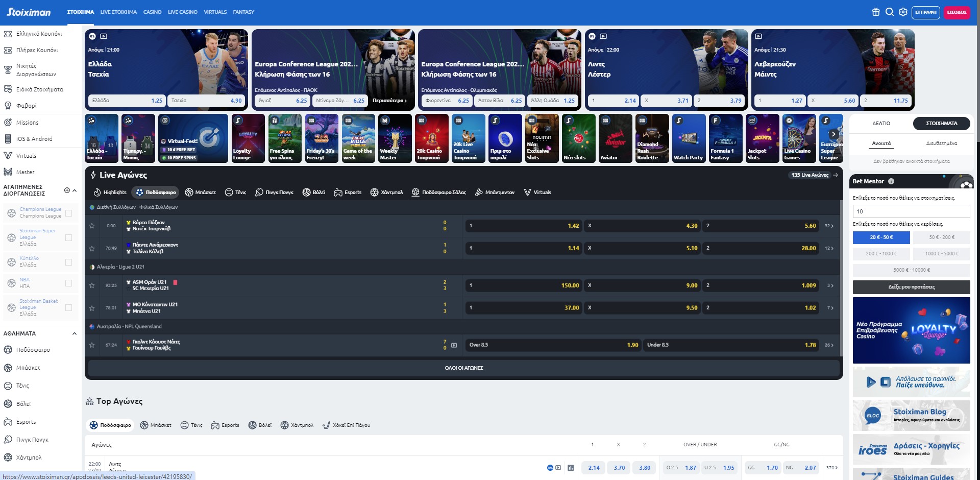Collapse the favorite leagues section chevron
The height and width of the screenshot is (480, 980).
point(75,190)
